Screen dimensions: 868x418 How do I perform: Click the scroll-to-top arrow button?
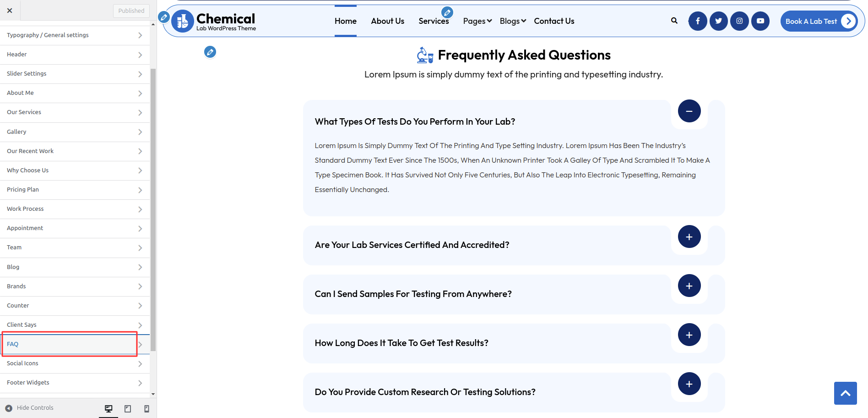845,393
